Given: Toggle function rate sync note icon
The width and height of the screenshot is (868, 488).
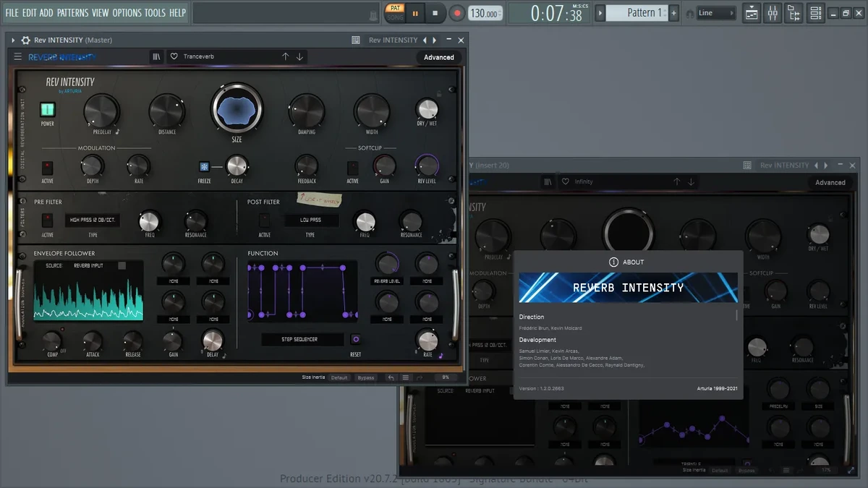Looking at the screenshot, I should pos(441,355).
